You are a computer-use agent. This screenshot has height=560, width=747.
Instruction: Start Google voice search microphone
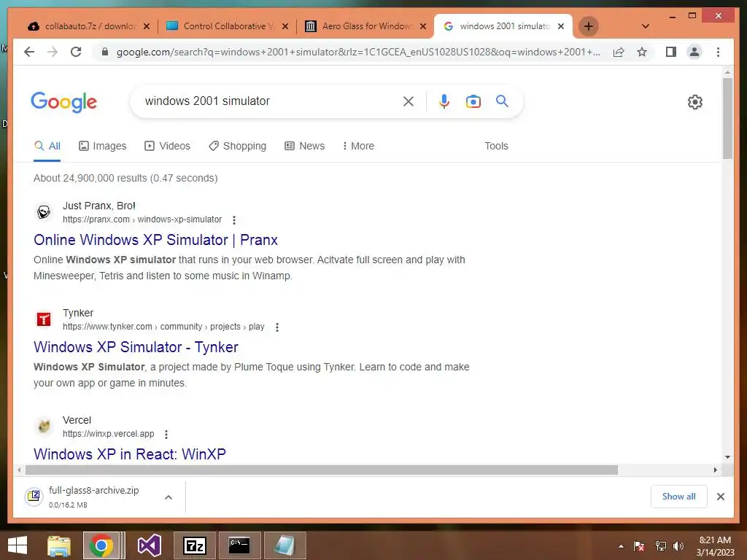pos(444,101)
